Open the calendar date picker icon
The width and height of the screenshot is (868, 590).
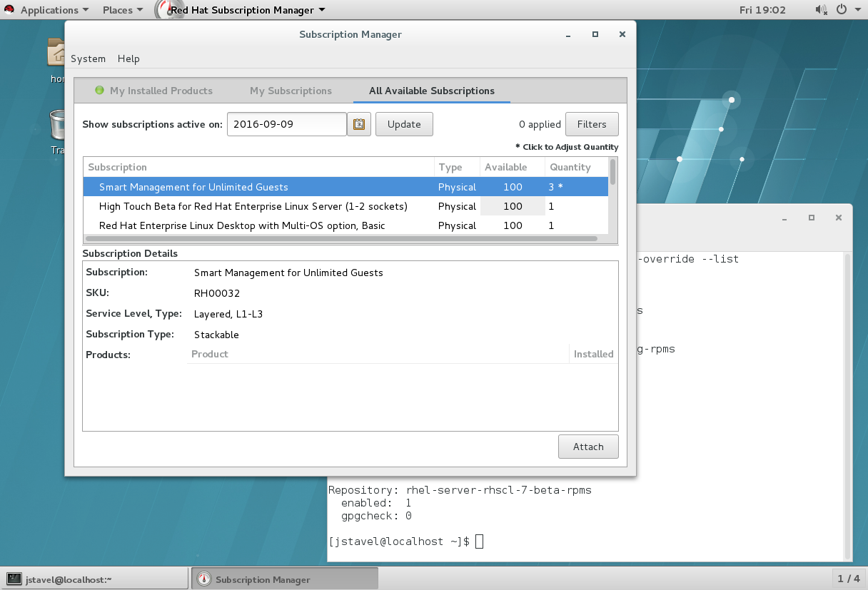(359, 124)
